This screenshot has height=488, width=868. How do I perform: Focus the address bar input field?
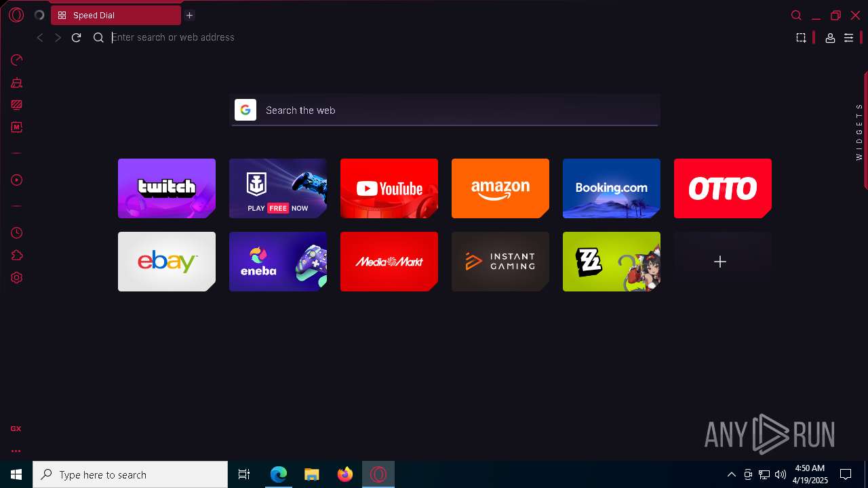pyautogui.click(x=448, y=37)
